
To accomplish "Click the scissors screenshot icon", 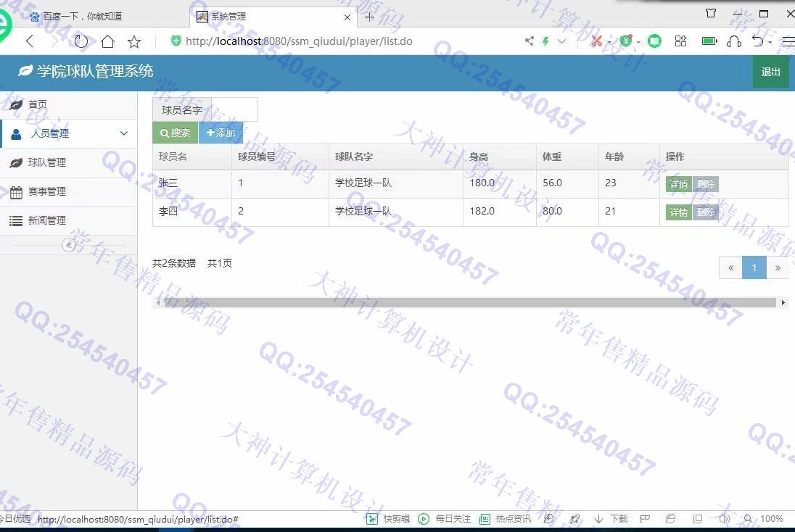I will click(596, 41).
